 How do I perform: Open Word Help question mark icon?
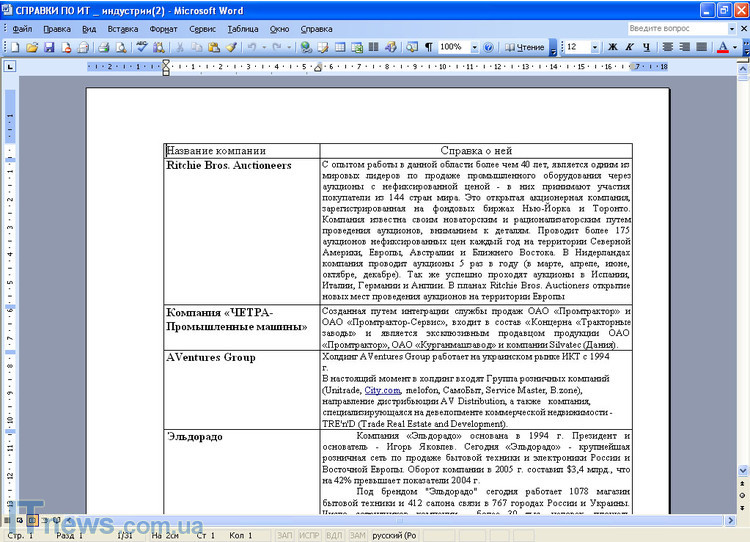(488, 47)
